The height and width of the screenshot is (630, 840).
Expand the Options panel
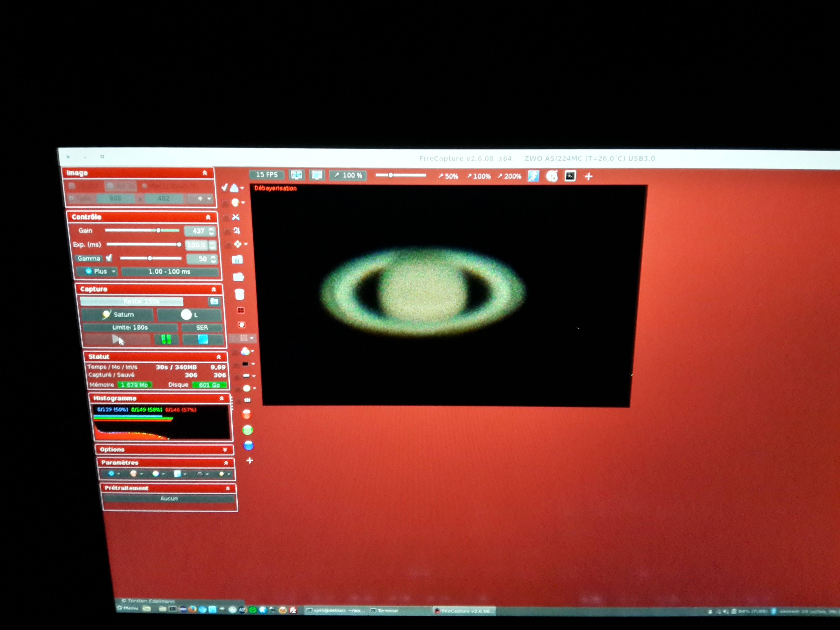(225, 450)
